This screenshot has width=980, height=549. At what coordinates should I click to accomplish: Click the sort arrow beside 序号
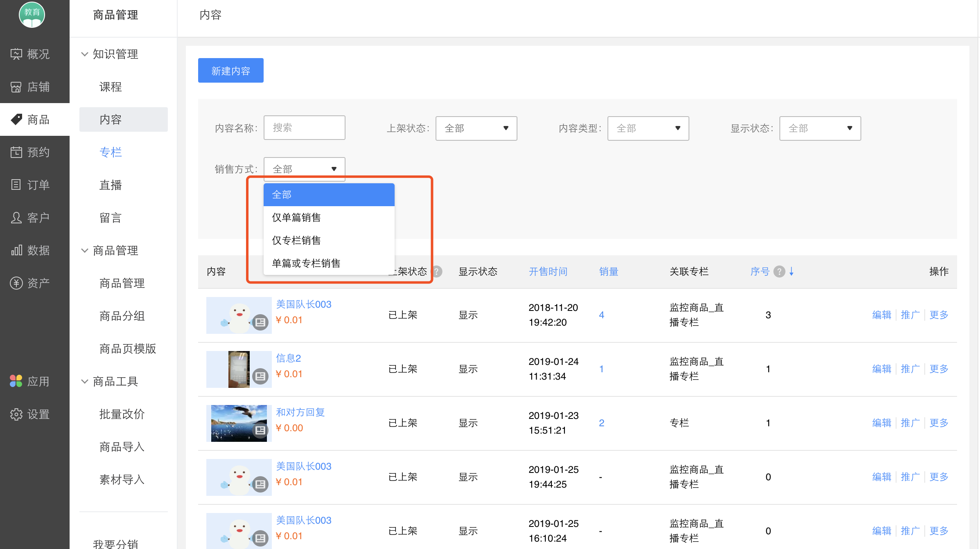(791, 272)
